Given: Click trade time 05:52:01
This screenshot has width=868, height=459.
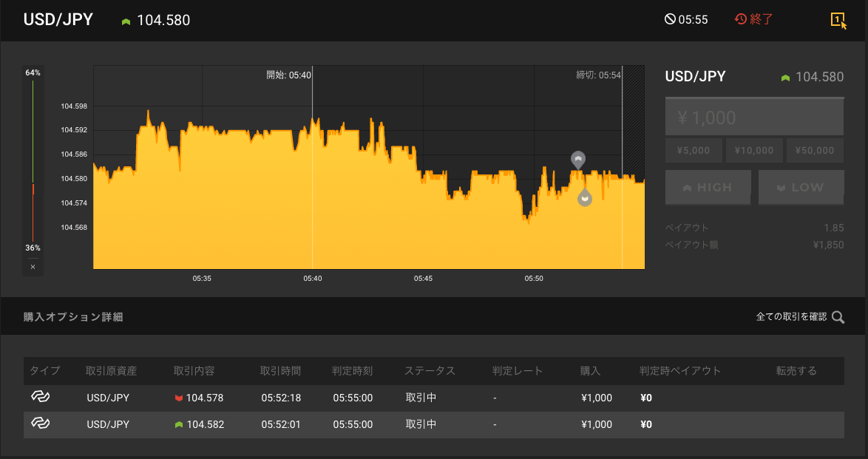Looking at the screenshot, I should 281,425.
